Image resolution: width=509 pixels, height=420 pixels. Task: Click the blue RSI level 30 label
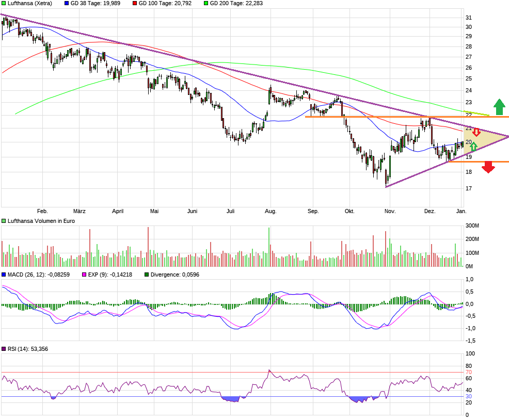pos(469,397)
